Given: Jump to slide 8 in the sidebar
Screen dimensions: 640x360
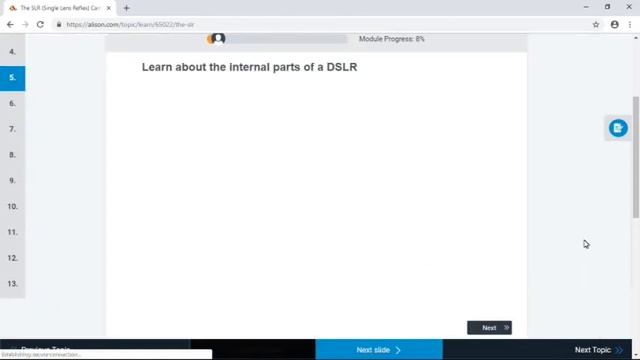Looking at the screenshot, I should [x=12, y=155].
